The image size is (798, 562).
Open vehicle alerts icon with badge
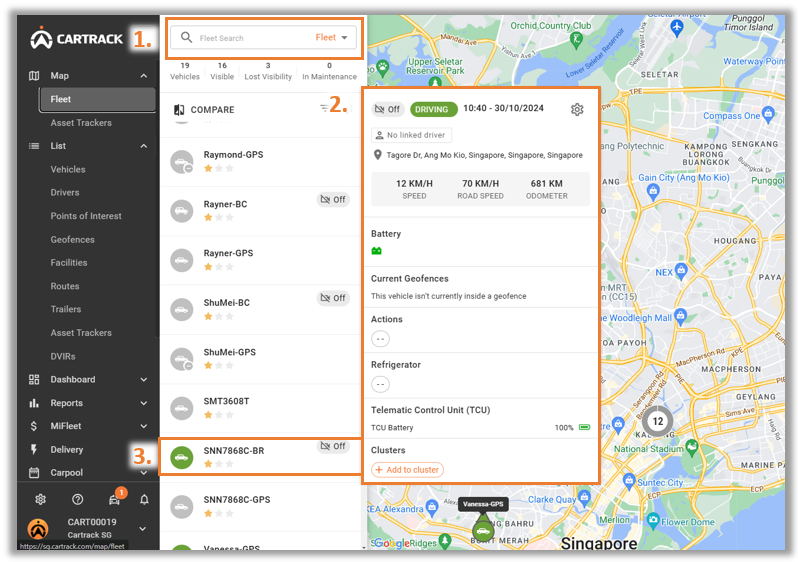(115, 499)
